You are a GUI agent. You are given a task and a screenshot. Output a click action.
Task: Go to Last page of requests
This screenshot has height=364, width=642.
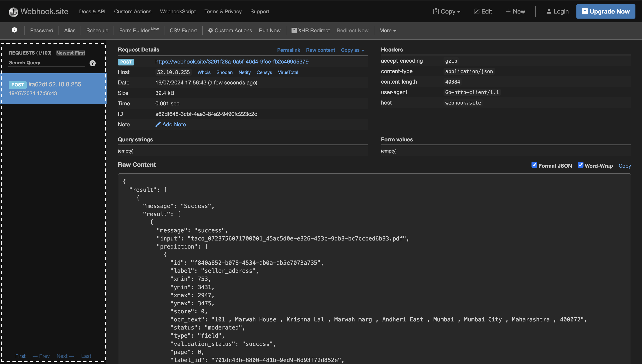86,356
